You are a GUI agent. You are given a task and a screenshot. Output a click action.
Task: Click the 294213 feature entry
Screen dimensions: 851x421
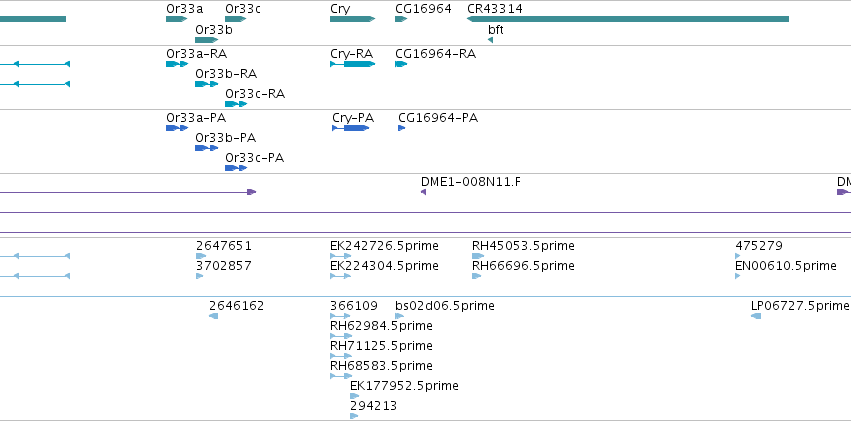tap(373, 405)
